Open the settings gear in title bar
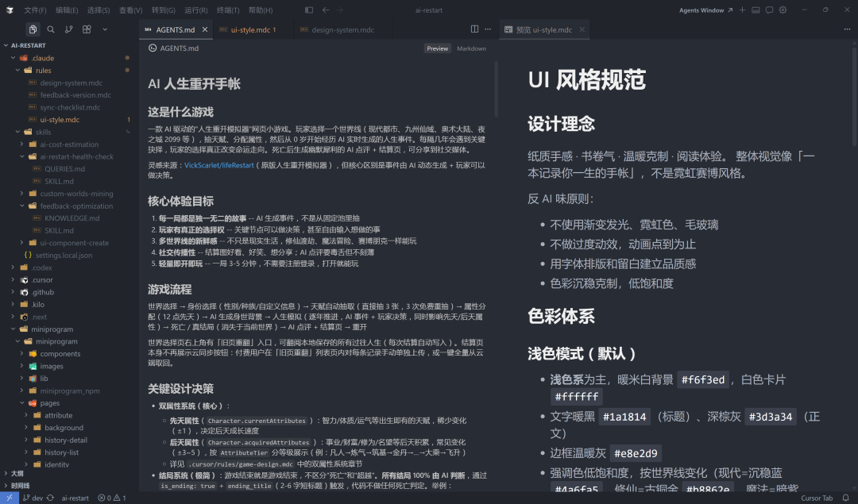Viewport: 858px width, 504px height. [783, 10]
